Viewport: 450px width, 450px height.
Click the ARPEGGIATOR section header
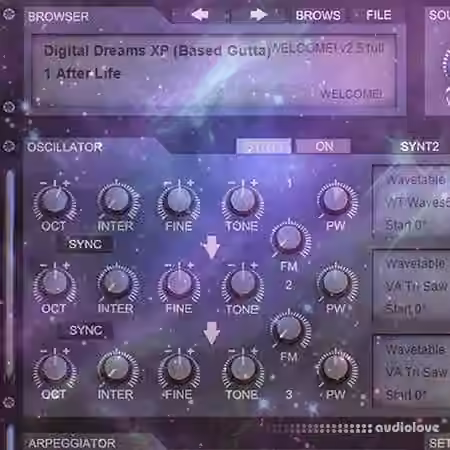72,443
